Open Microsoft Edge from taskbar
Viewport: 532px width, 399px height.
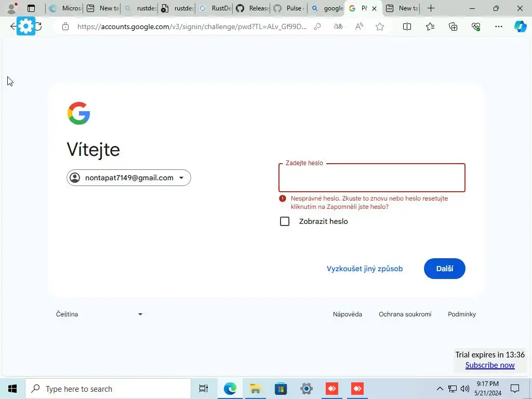[230, 389]
